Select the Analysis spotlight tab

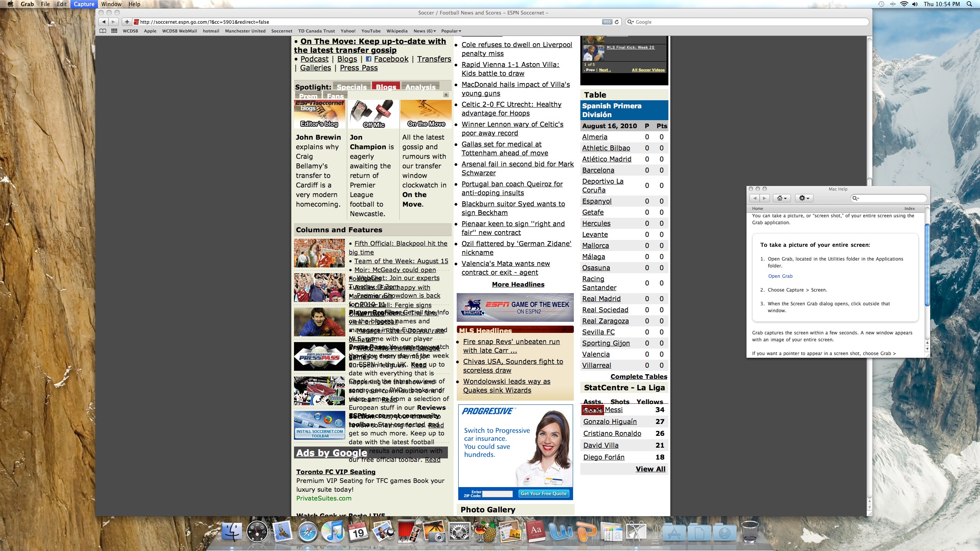click(420, 86)
